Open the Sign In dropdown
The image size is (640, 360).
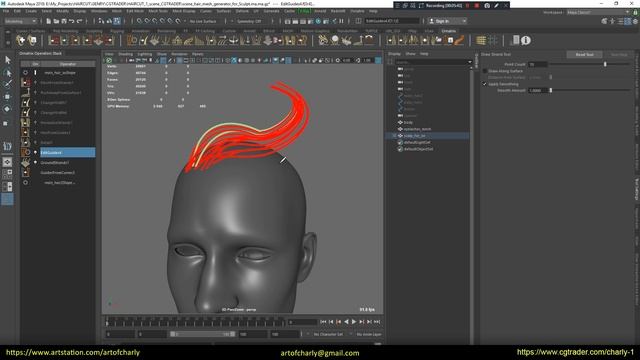447,21
